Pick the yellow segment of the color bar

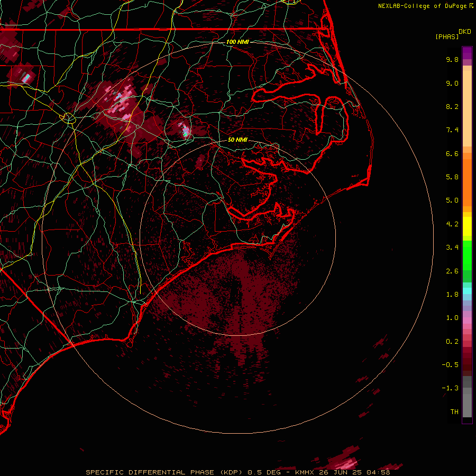(x=467, y=226)
